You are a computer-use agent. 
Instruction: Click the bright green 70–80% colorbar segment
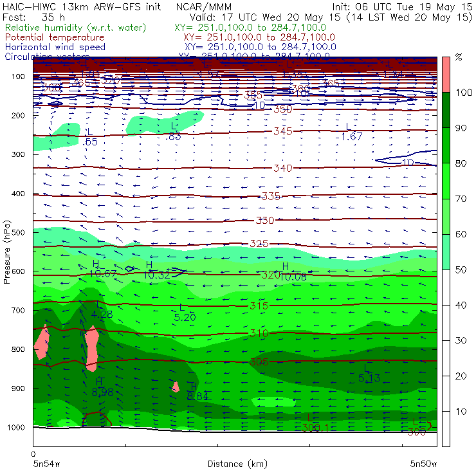[446, 181]
